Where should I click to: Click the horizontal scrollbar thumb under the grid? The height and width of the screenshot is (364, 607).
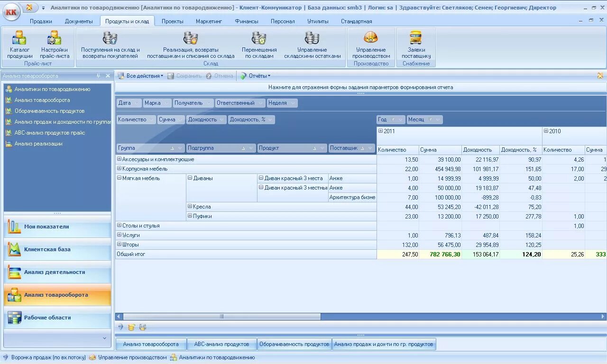click(x=221, y=317)
